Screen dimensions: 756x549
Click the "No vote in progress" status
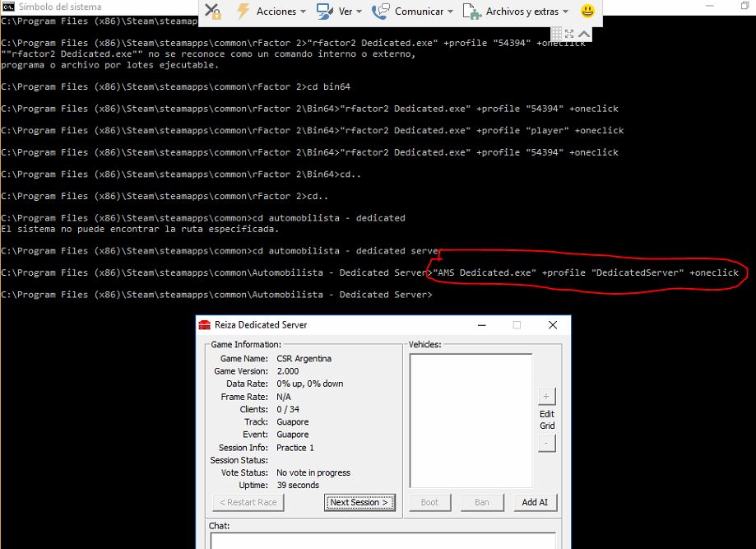click(x=313, y=472)
